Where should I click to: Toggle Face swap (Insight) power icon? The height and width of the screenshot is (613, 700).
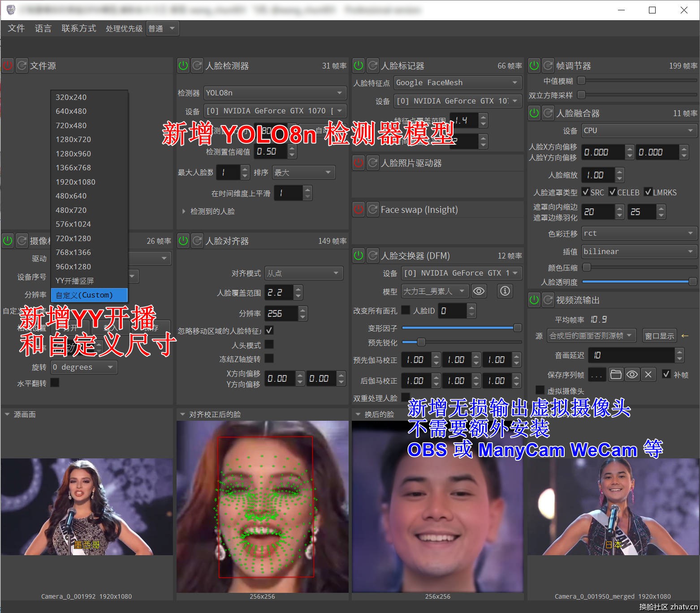[x=359, y=209]
